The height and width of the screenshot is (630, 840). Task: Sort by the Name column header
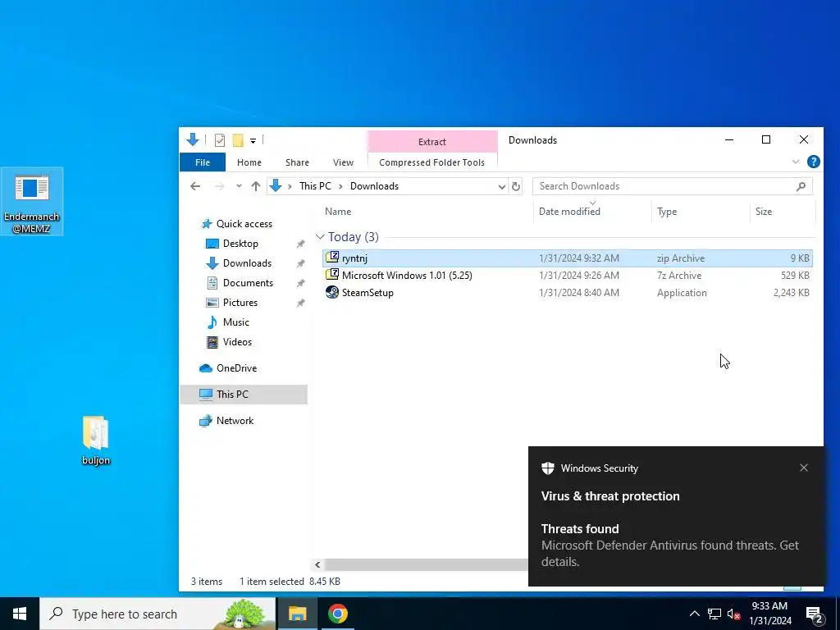click(x=338, y=212)
